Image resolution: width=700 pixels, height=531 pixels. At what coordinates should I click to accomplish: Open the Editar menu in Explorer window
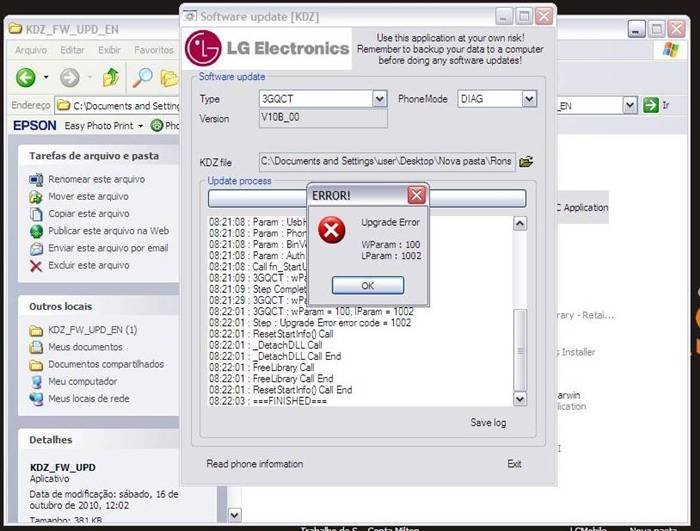tap(72, 50)
